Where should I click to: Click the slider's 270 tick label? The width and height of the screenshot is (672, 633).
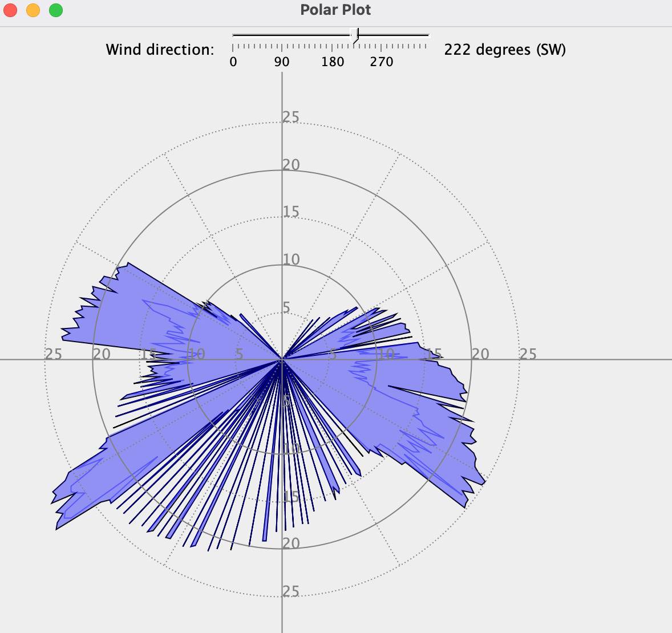[x=381, y=62]
